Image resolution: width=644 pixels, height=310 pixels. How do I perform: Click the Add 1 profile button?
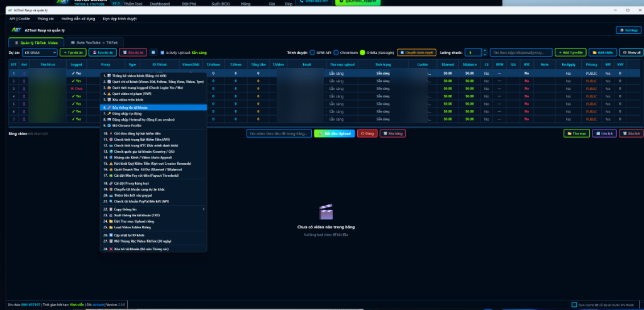(570, 53)
